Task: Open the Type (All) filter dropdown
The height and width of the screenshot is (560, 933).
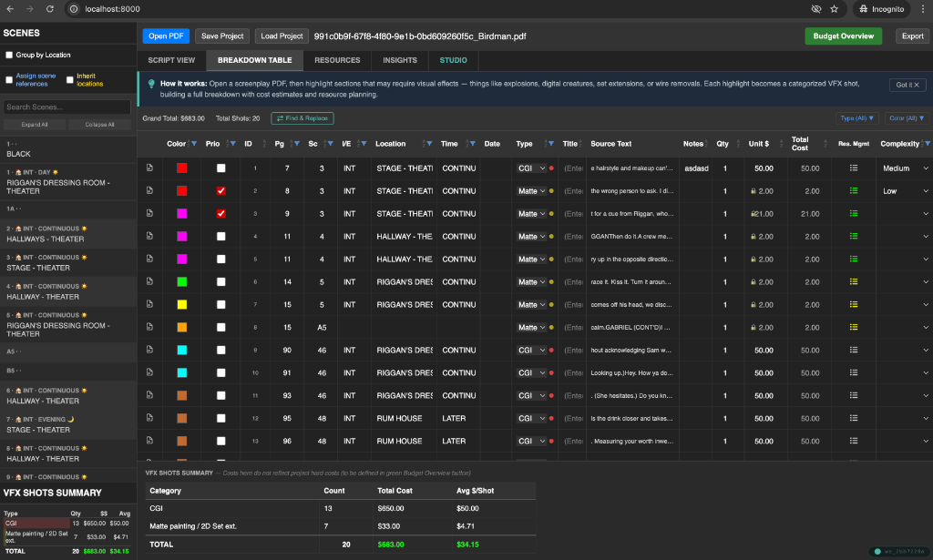Action: click(856, 118)
